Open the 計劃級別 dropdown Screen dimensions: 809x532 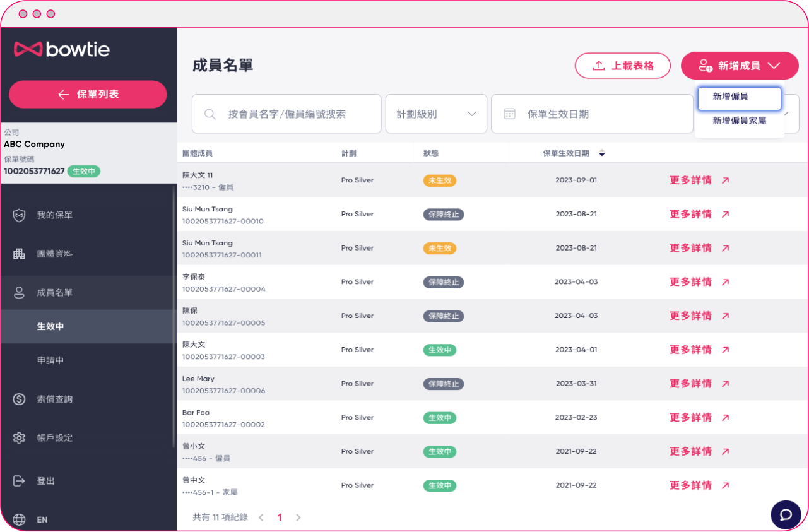(x=436, y=114)
